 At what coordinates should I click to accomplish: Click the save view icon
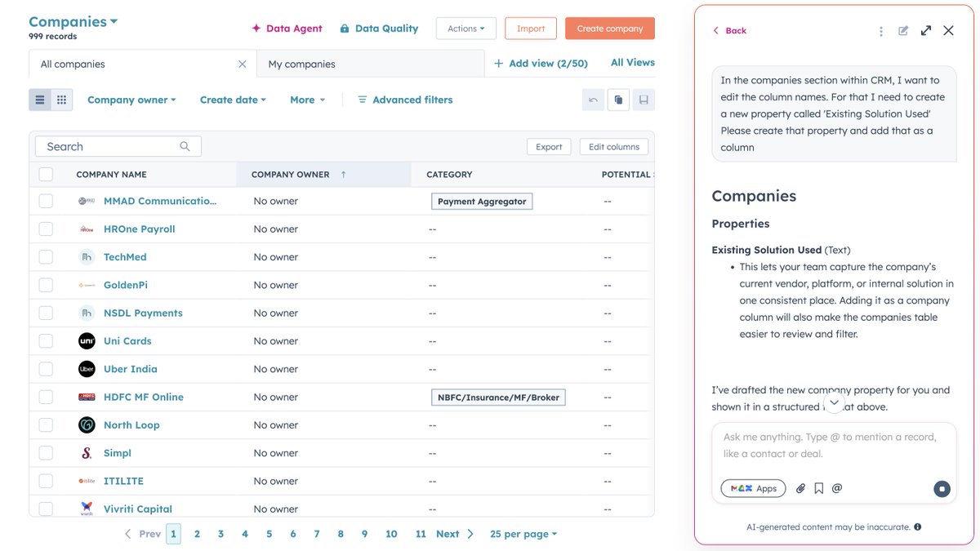click(644, 100)
